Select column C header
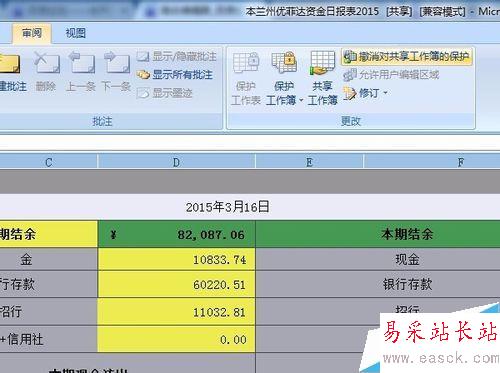 tap(49, 162)
